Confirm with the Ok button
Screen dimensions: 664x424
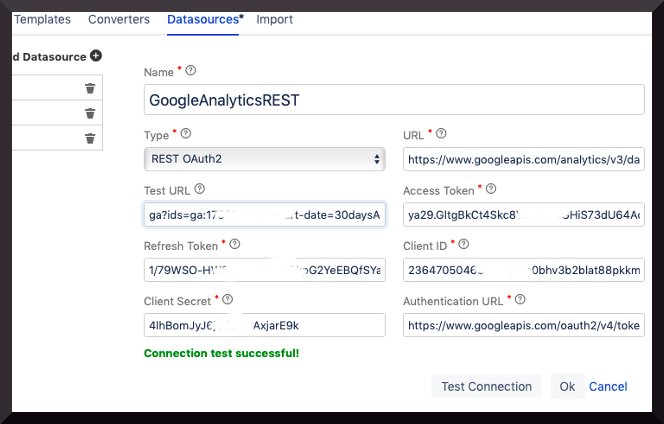pos(567,386)
